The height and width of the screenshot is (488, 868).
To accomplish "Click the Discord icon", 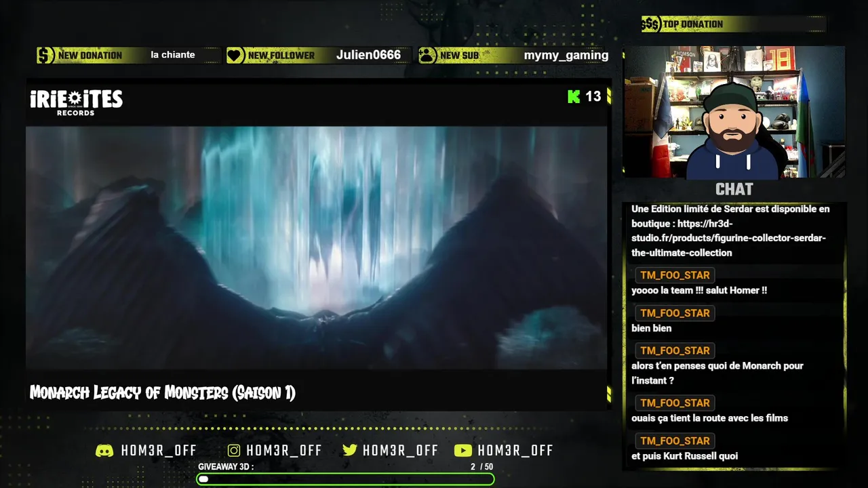I will 104,451.
